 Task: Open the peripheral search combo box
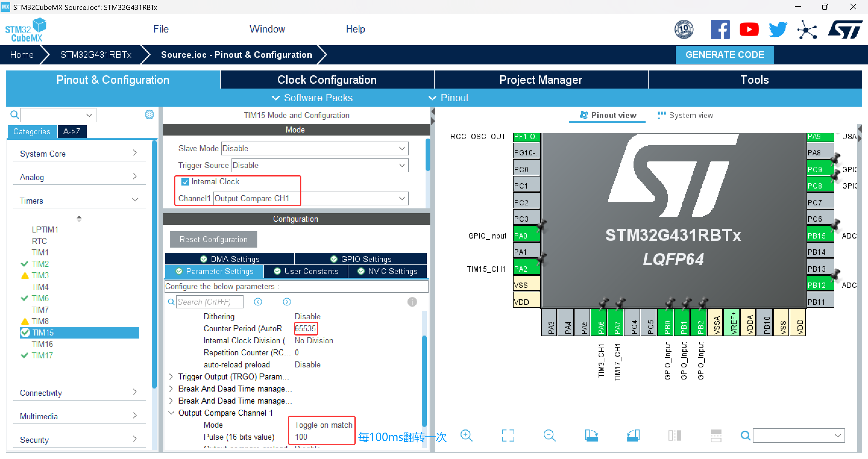(58, 115)
